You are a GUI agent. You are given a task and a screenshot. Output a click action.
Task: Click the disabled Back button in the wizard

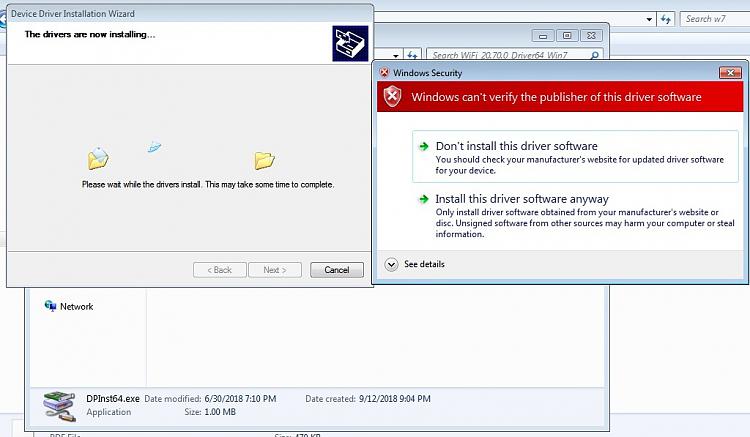point(220,270)
